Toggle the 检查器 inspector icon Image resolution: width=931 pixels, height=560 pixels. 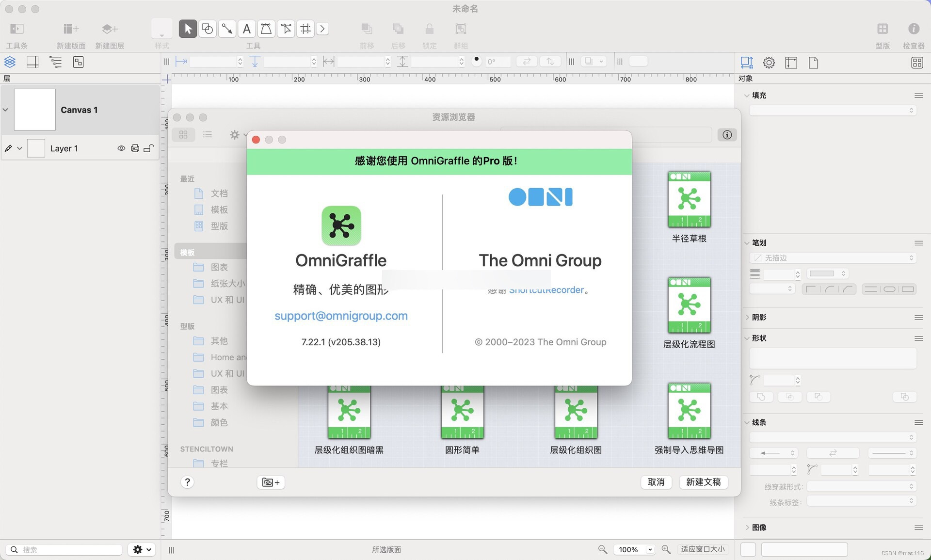914,29
